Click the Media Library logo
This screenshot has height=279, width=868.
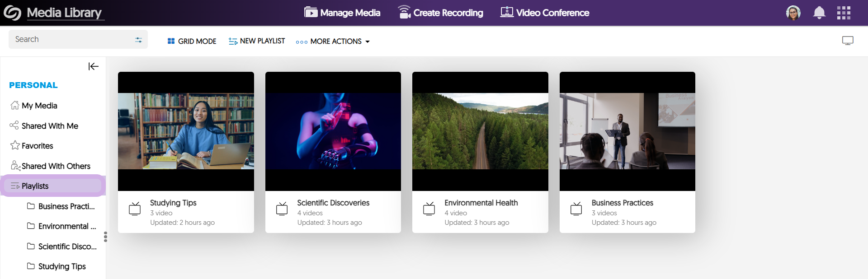13,13
